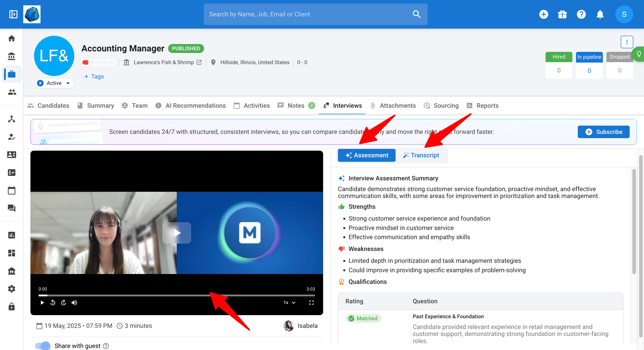Click the job completeness progress indicator
This screenshot has width=644, height=350.
(98, 62)
